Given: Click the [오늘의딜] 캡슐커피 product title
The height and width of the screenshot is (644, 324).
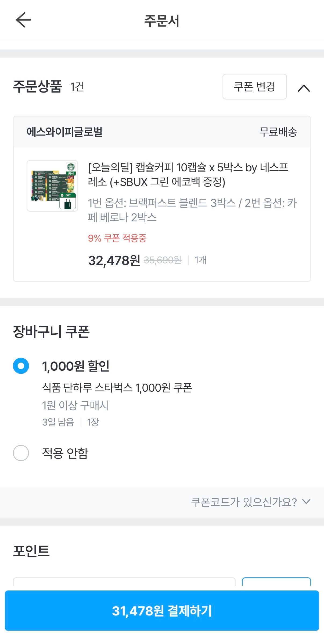Looking at the screenshot, I should (x=188, y=175).
